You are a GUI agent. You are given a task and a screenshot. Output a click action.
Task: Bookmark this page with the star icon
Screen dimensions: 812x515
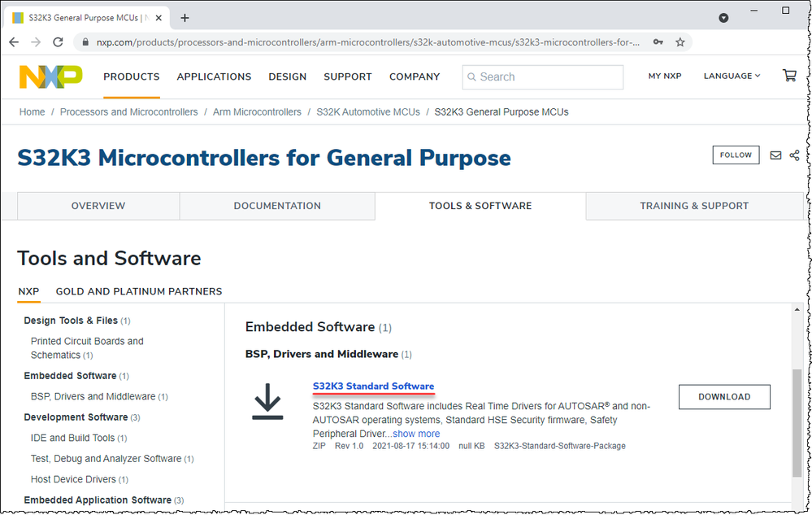[x=680, y=42]
